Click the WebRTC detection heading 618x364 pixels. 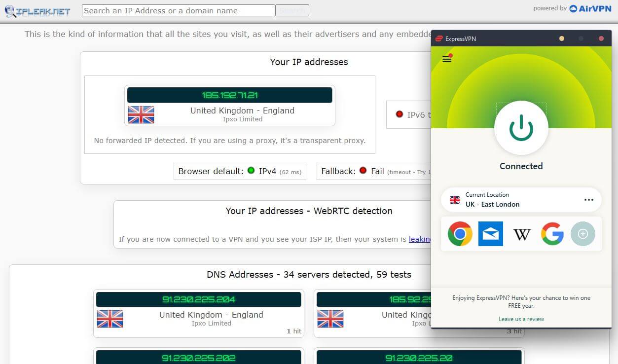click(x=309, y=211)
